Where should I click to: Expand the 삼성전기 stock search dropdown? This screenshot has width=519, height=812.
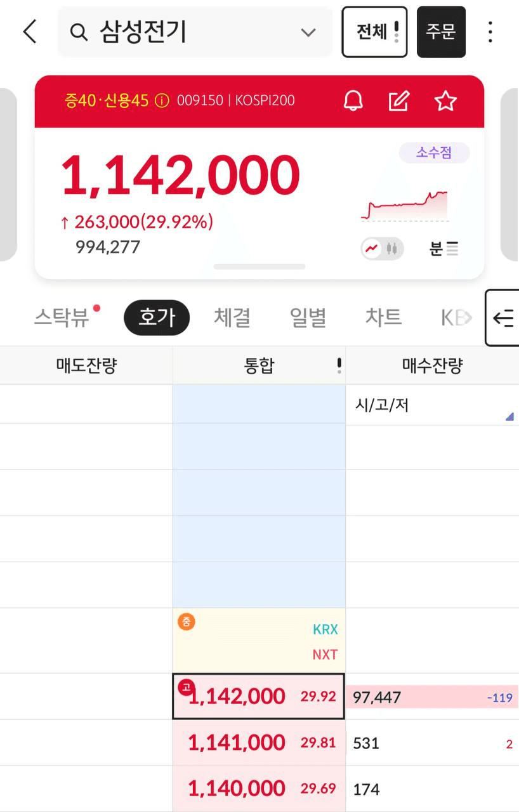pyautogui.click(x=308, y=32)
